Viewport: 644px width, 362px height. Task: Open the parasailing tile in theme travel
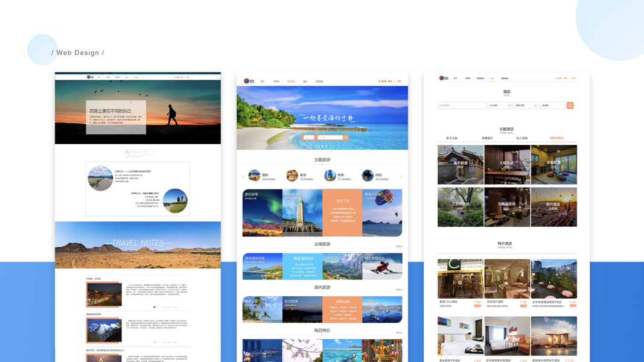[383, 212]
